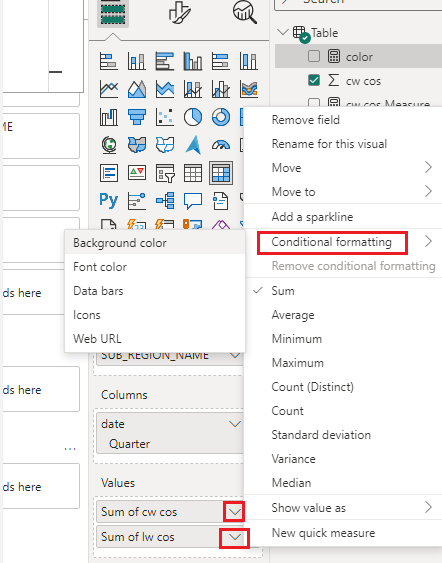The image size is (442, 563).
Task: Open the Analytics magnifier tab
Action: [245, 12]
